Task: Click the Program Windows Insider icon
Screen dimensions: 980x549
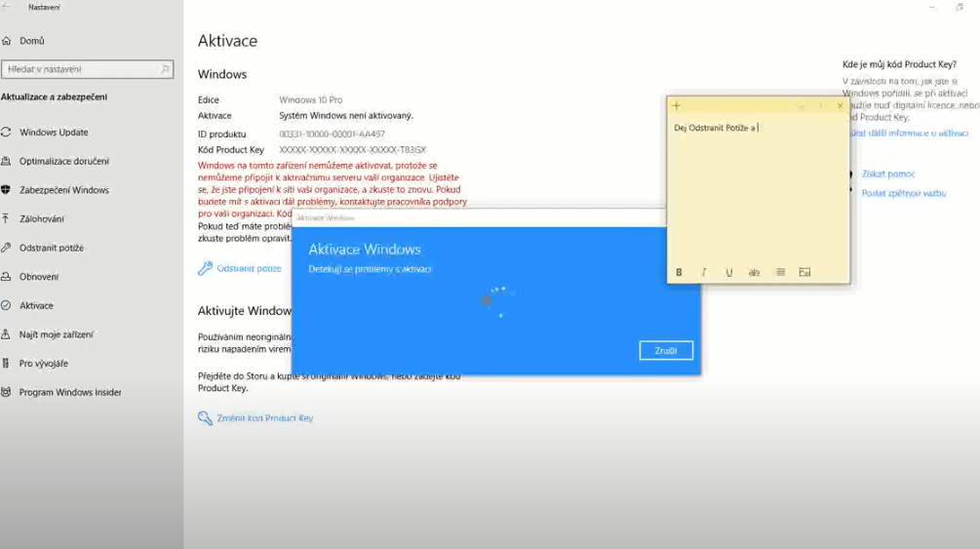Action: [6, 392]
